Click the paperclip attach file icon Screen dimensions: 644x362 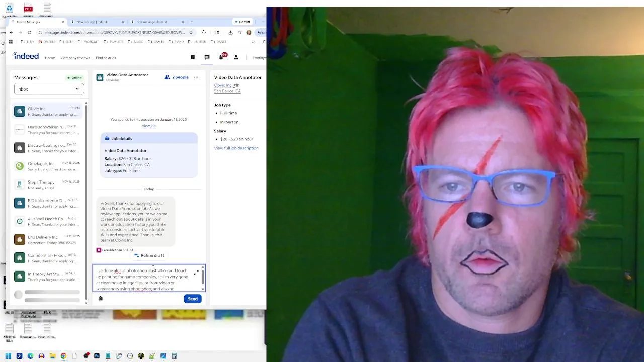click(101, 299)
